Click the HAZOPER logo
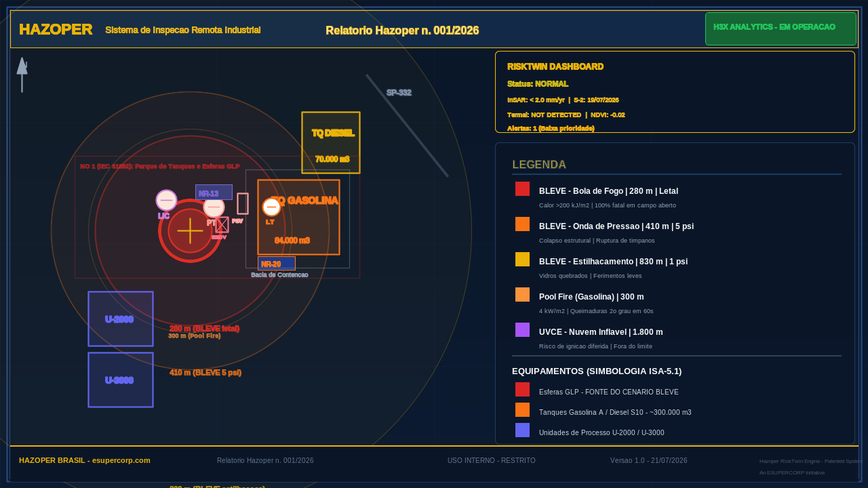Image resolution: width=868 pixels, height=488 pixels. 56,29
